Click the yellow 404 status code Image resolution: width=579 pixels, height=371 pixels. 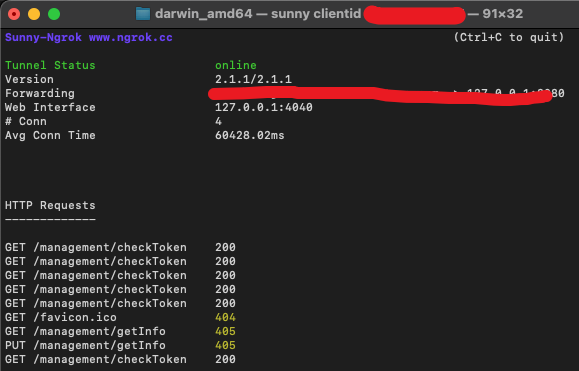pos(225,317)
